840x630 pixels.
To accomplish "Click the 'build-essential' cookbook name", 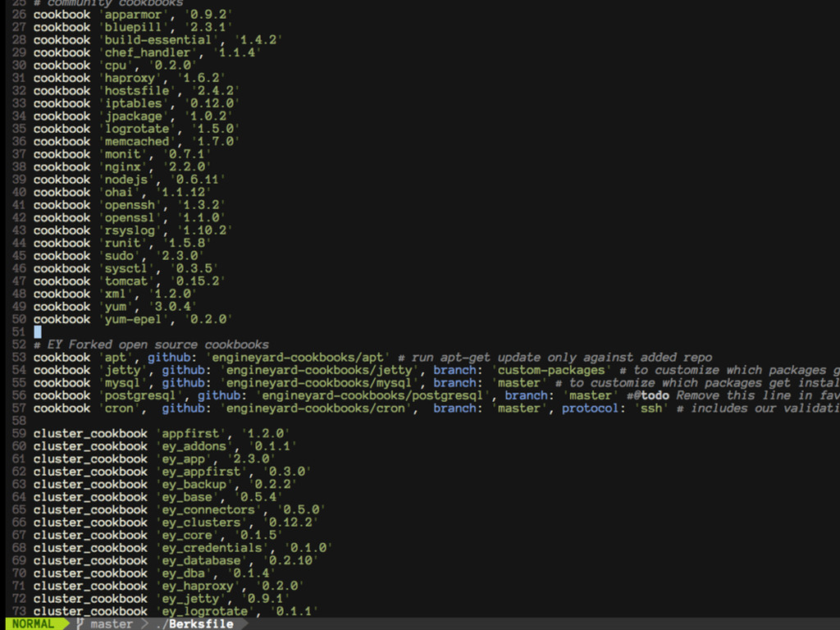I will [158, 40].
